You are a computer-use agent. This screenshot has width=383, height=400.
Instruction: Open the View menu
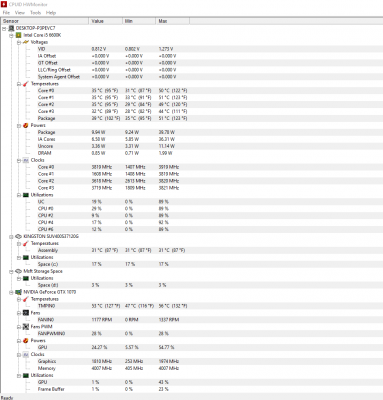point(20,13)
